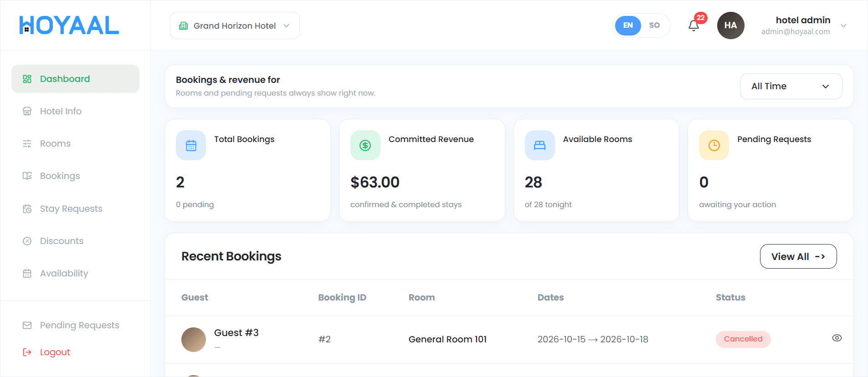Click the Availability calendar icon

tap(27, 273)
